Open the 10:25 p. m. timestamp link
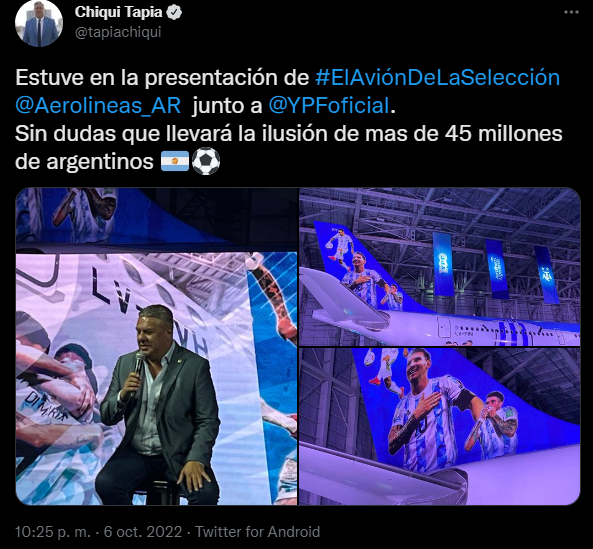593x549 pixels. click(53, 532)
